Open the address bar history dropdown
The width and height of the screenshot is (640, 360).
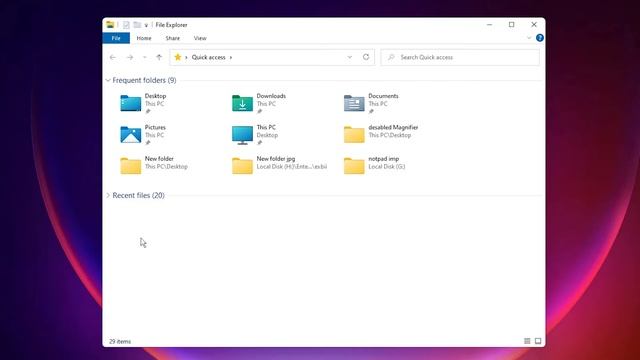[349, 57]
